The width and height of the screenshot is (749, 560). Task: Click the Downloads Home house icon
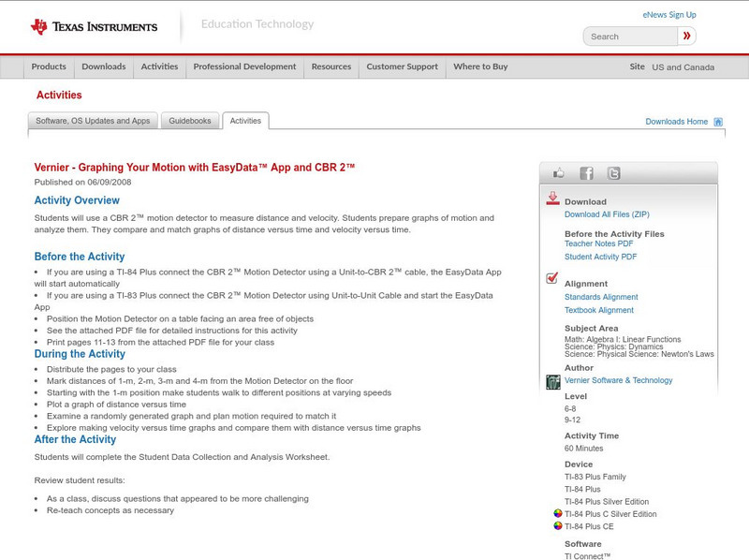point(718,122)
